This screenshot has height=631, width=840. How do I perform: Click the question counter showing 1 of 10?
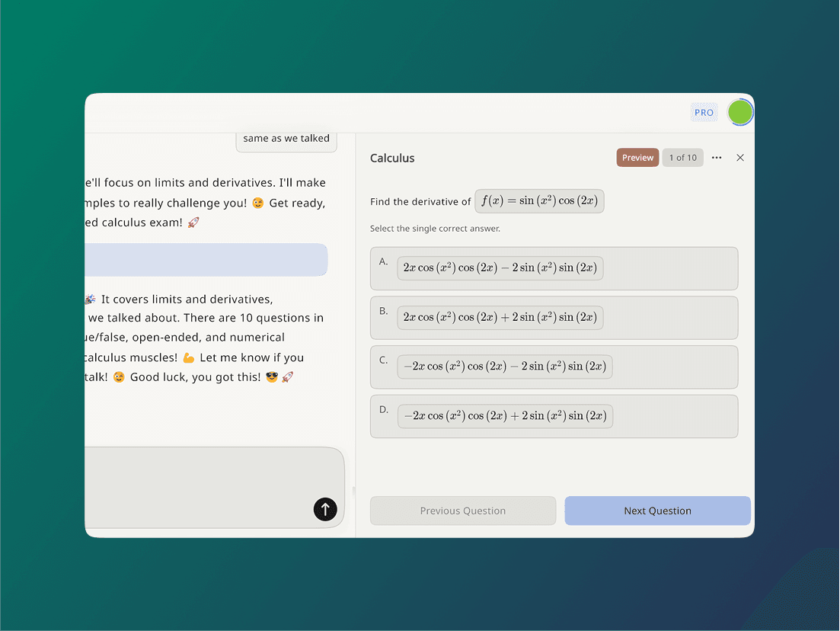682,157
